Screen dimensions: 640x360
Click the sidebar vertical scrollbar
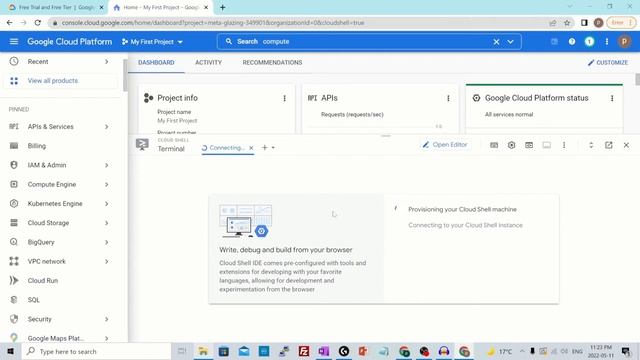(x=125, y=76)
